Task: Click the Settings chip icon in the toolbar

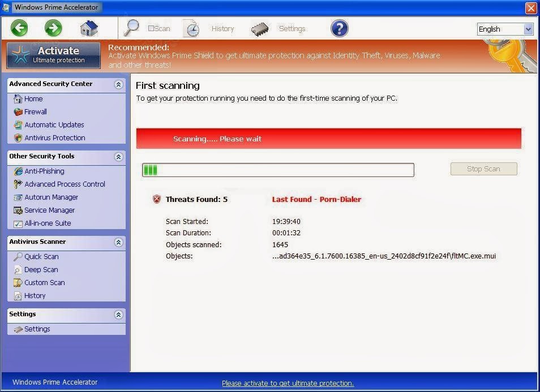Action: (260, 29)
